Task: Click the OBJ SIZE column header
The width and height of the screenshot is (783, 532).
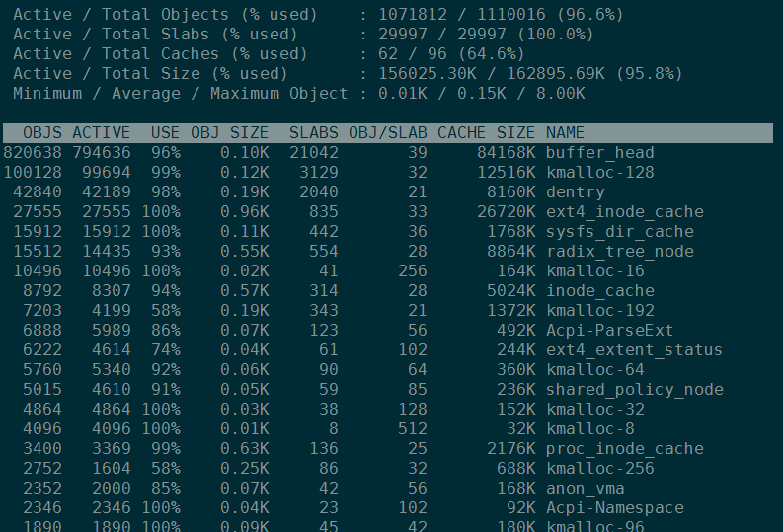Action: pyautogui.click(x=230, y=132)
